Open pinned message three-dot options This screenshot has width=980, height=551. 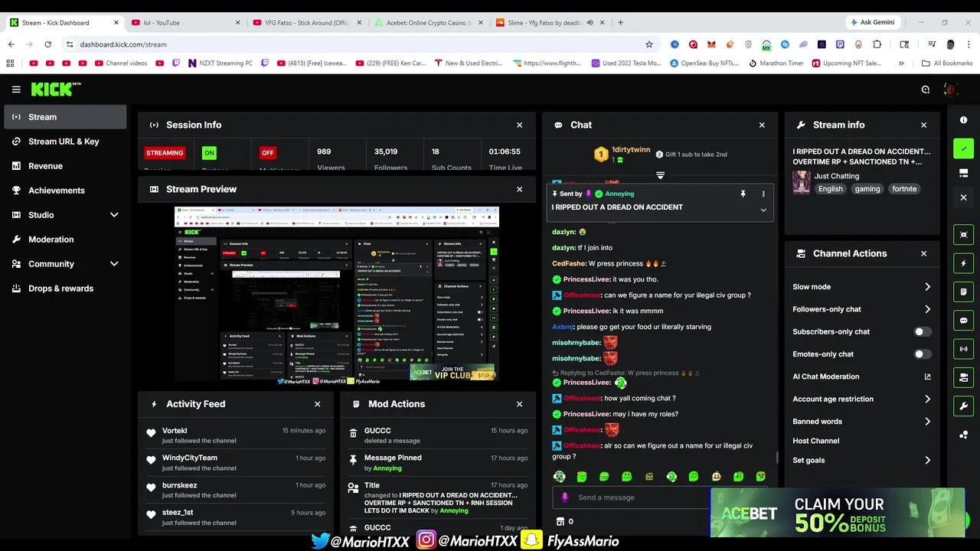(x=763, y=194)
